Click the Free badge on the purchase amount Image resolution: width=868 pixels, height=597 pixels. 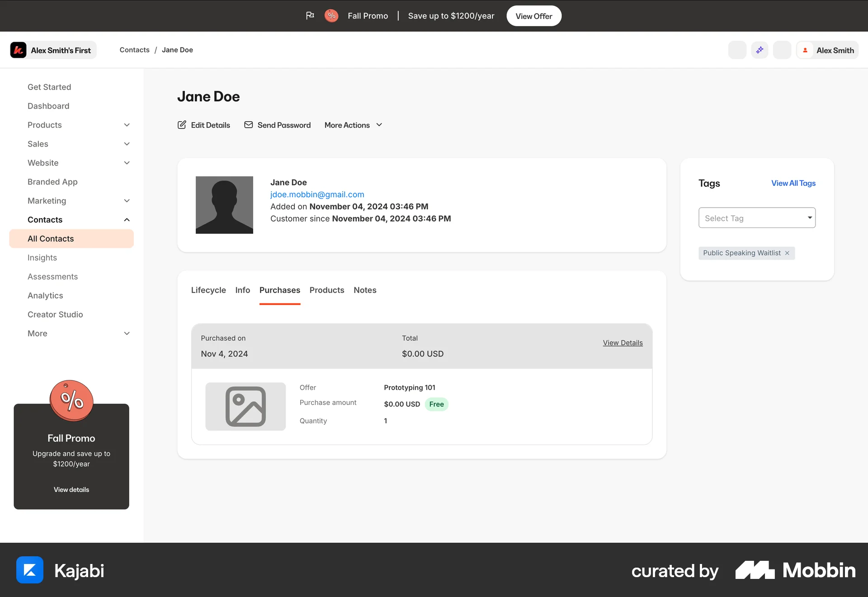tap(436, 404)
